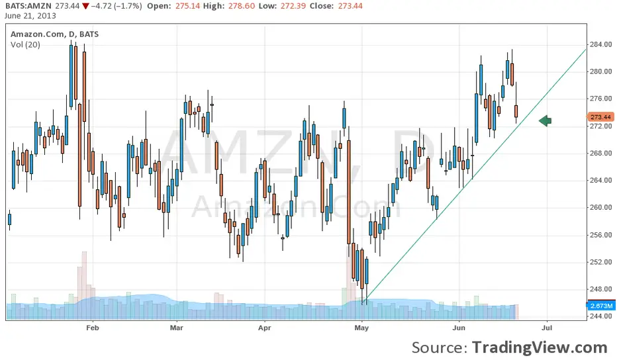This screenshot has height=364, width=617.
Task: Click the 276.00 price axis label
Action: click(x=600, y=99)
